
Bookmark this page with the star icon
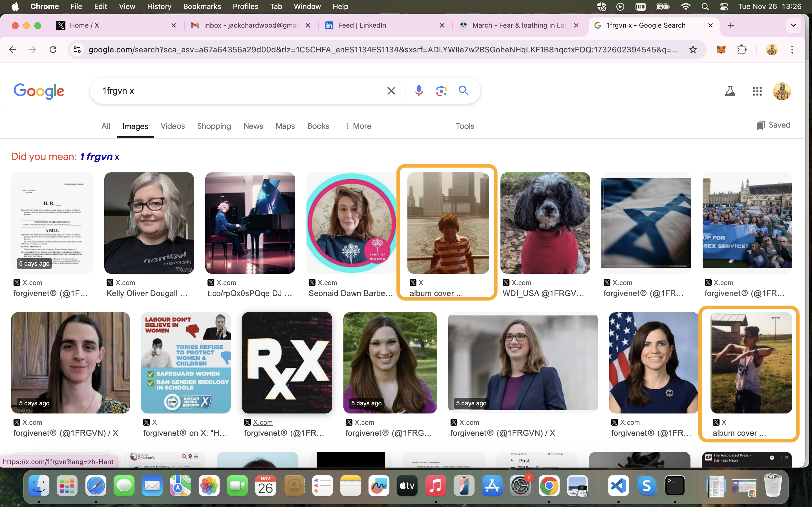(x=693, y=50)
